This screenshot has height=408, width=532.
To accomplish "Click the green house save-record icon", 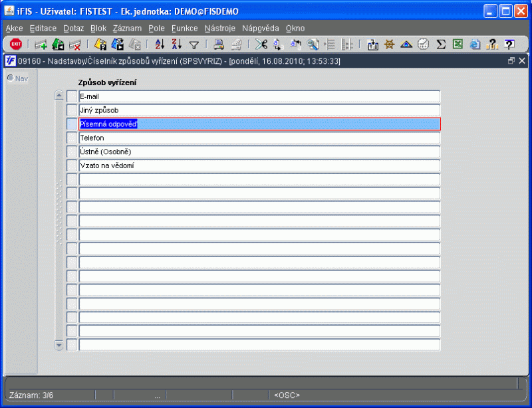I will coord(58,45).
